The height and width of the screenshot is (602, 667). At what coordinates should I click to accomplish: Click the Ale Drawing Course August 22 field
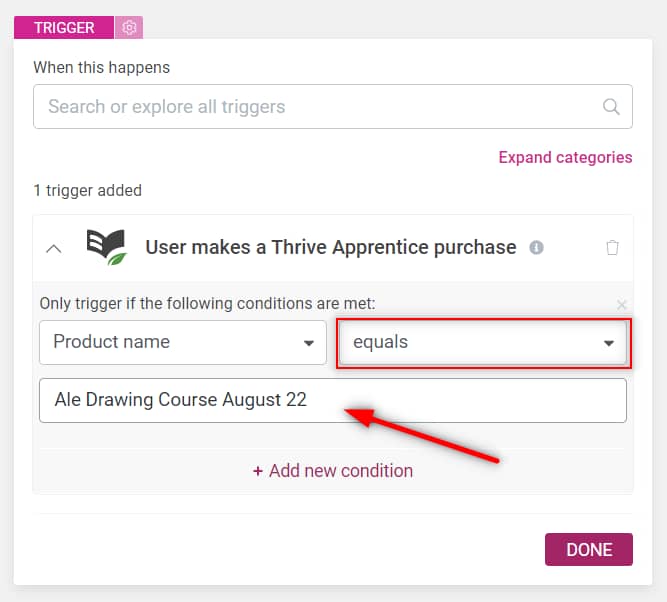[333, 400]
